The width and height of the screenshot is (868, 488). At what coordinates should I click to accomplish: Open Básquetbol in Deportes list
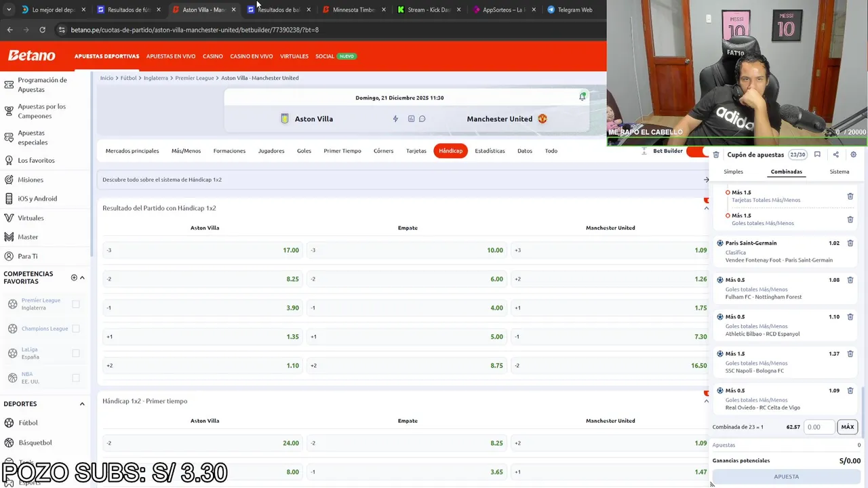pos(35,443)
